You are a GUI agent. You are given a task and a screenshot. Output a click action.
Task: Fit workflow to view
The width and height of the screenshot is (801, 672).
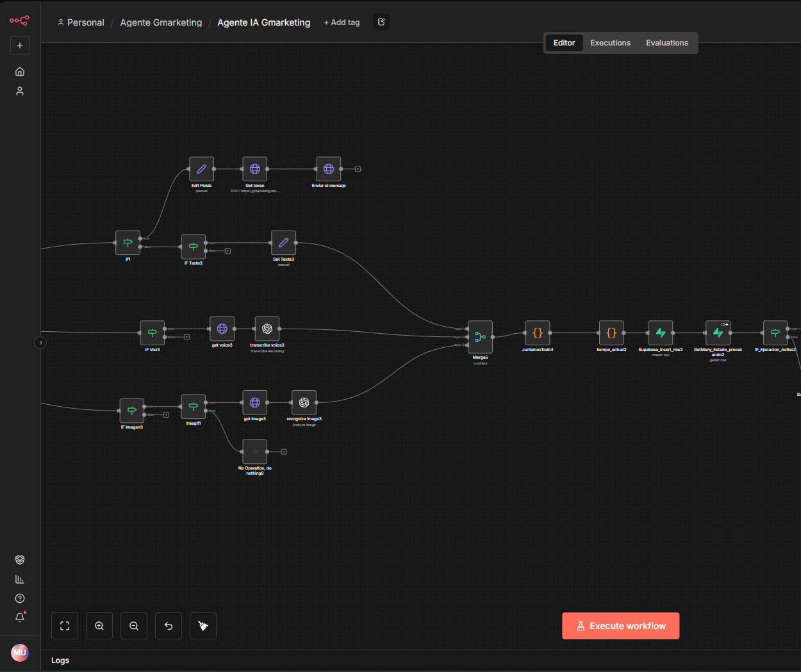pos(65,626)
